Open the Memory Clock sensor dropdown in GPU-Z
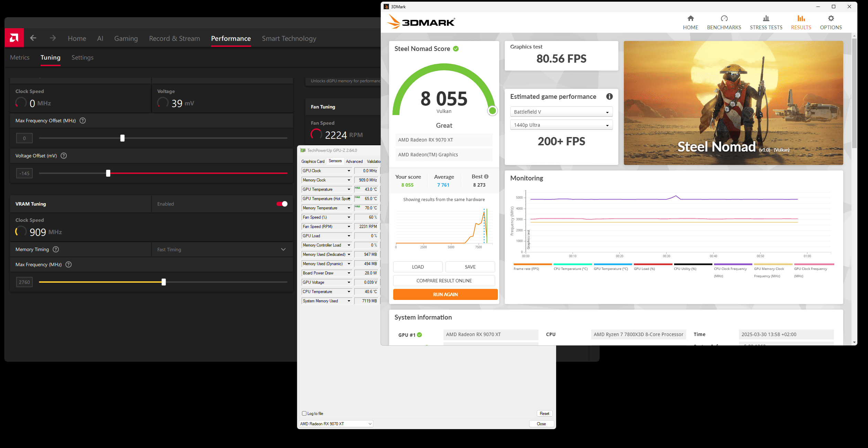Viewport: 868px width, 448px height. pyautogui.click(x=326, y=180)
